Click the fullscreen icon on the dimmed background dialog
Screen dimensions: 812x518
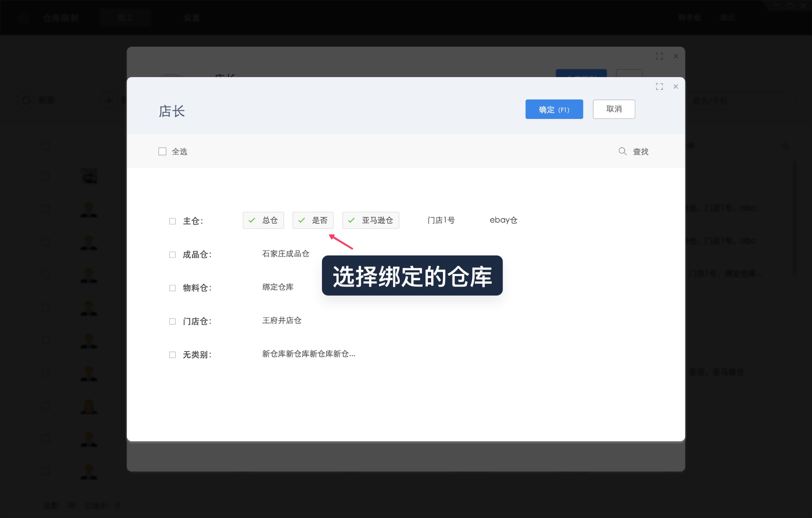[x=659, y=56]
